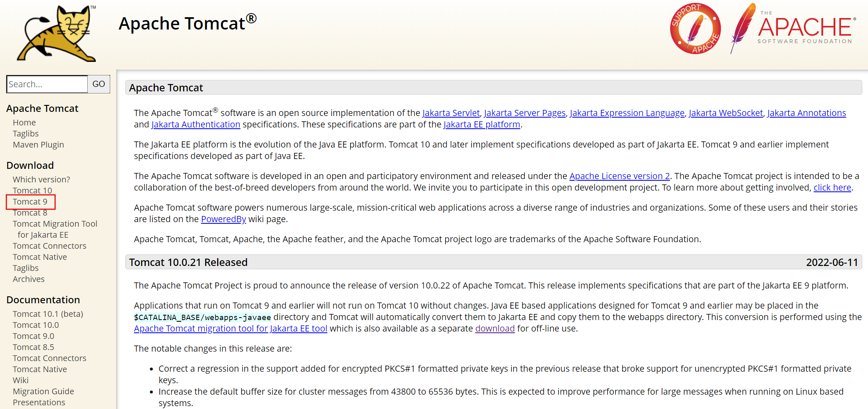Open Tomcat 8.5 documentation
The width and height of the screenshot is (868, 409).
click(x=33, y=347)
